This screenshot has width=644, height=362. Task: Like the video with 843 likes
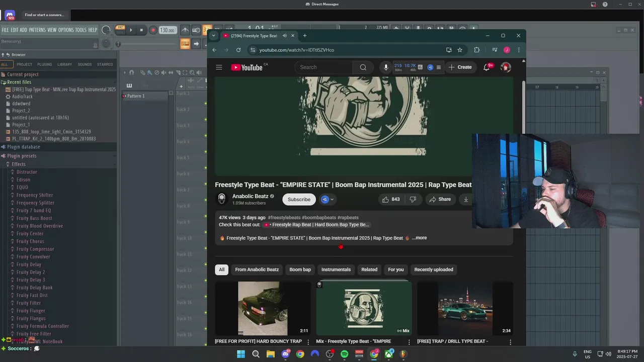click(391, 200)
